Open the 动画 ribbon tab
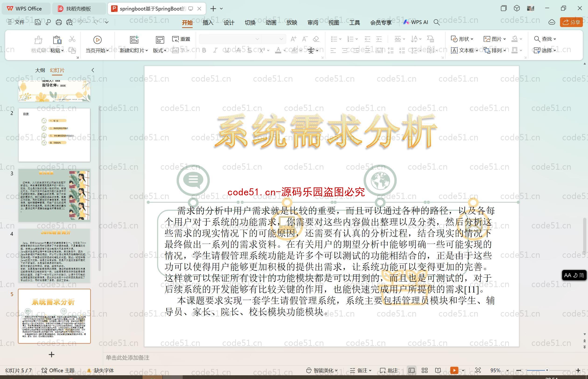The height and width of the screenshot is (379, 588). pyautogui.click(x=271, y=23)
